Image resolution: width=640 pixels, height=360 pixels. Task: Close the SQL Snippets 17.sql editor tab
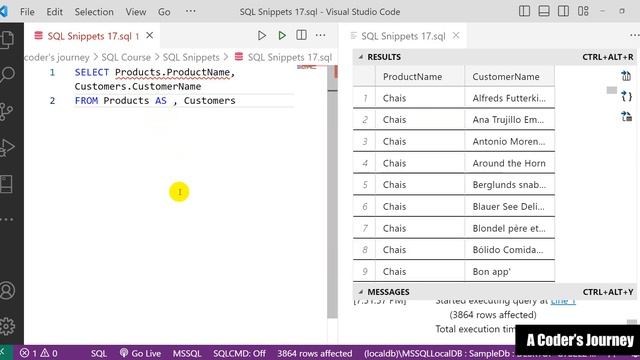click(x=150, y=36)
